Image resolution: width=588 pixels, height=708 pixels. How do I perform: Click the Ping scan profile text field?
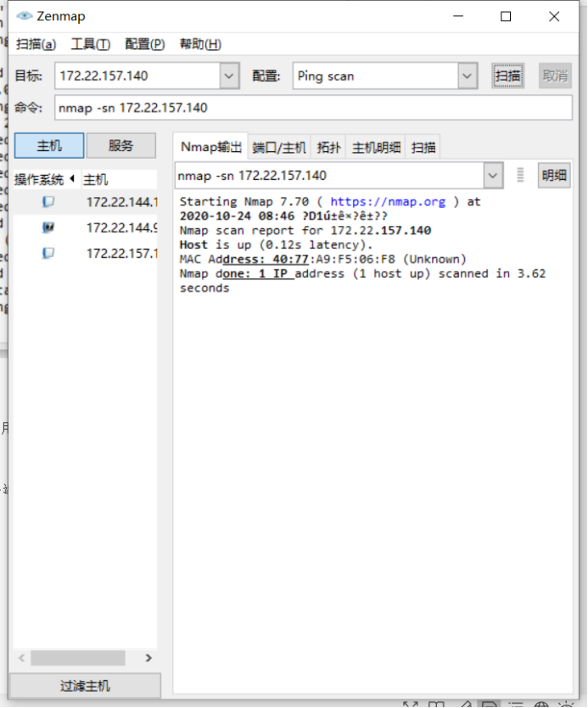[x=375, y=76]
